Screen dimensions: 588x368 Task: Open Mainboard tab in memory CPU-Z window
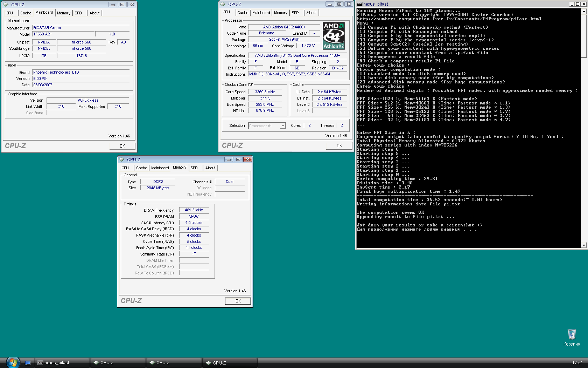point(160,168)
